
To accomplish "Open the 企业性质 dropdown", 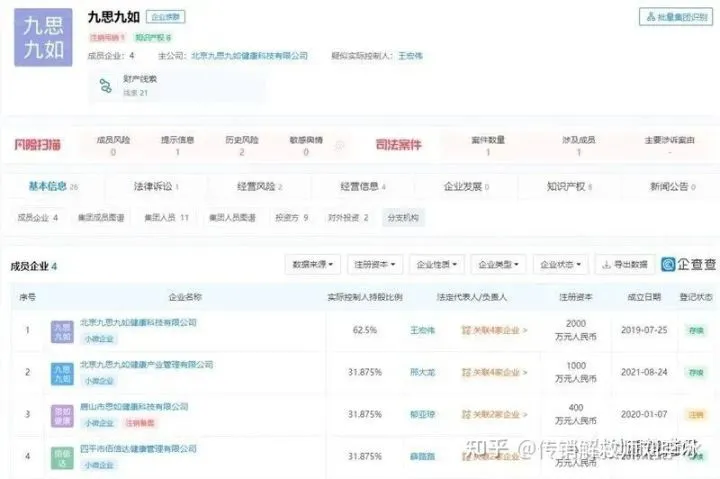I will tap(436, 265).
